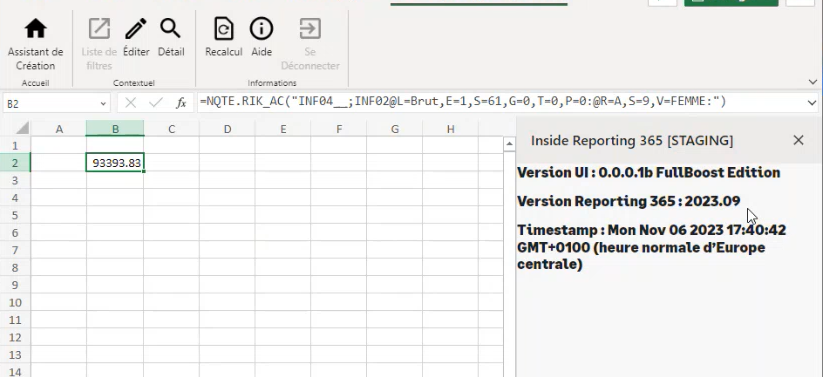This screenshot has width=823, height=377.
Task: Confirm formula entry with the check mark
Action: point(156,103)
